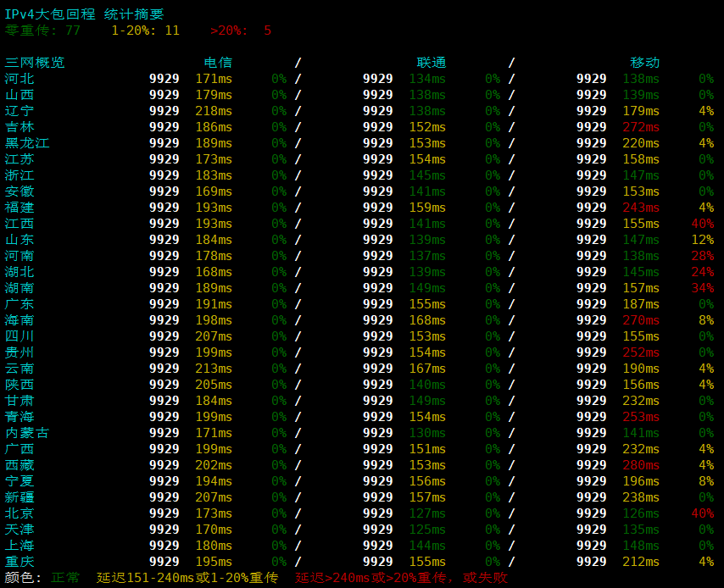Click the 270ms 移动 latency for 海南
Viewport: 724px width, 588px height.
pos(641,320)
